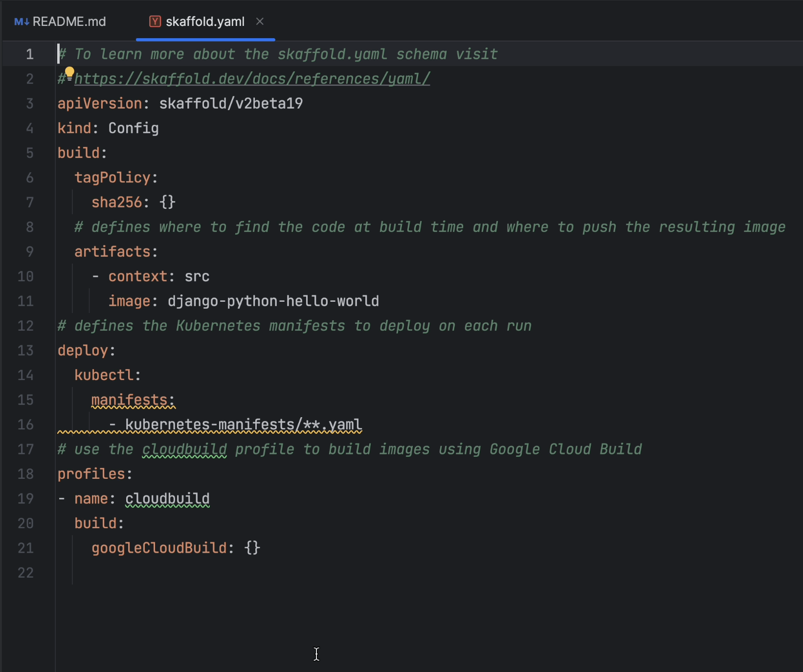Click 'skaffold/v2beta19' version value
Screen dimensions: 803x672
pyautogui.click(x=231, y=104)
